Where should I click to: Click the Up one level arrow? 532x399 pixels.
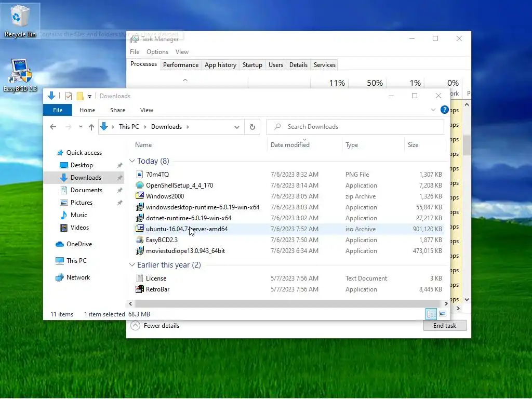click(x=91, y=127)
